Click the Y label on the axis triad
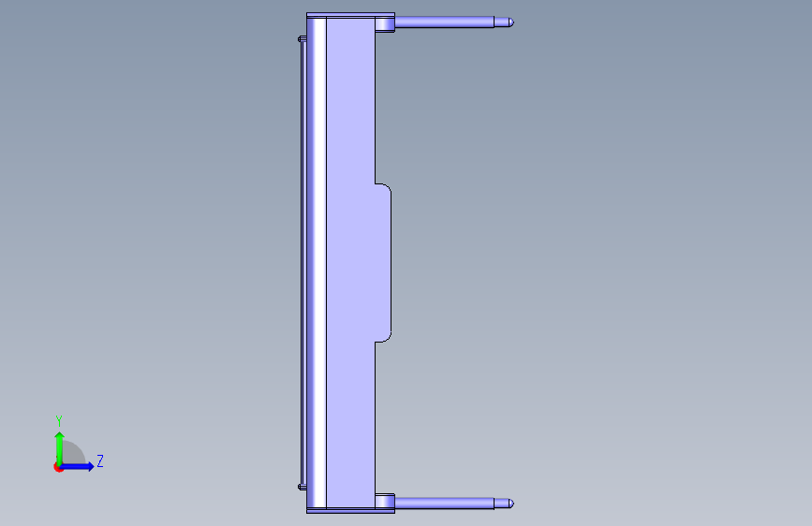 pyautogui.click(x=59, y=421)
